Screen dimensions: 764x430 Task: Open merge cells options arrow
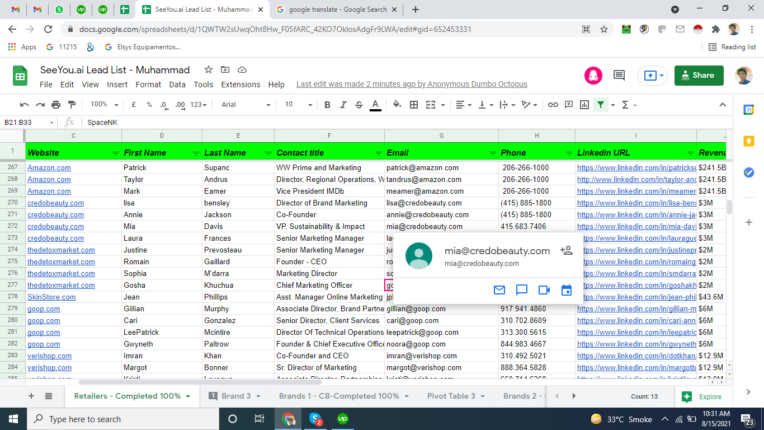click(442, 105)
